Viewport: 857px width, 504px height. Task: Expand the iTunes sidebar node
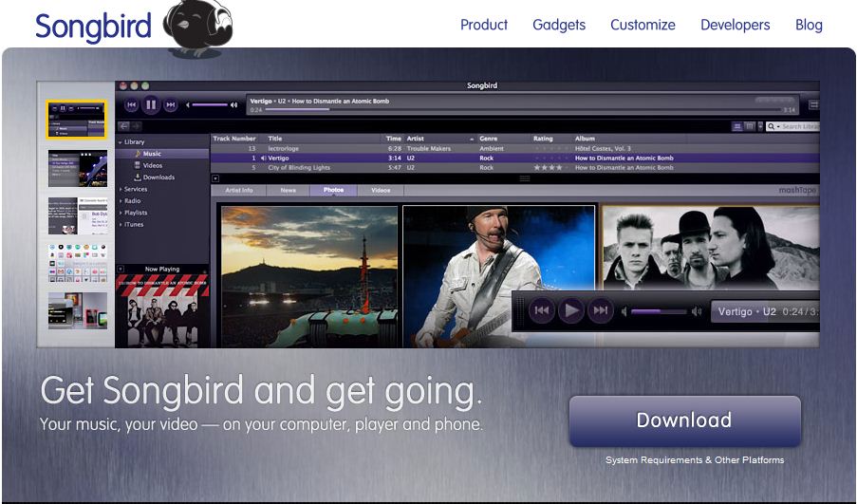click(x=121, y=225)
